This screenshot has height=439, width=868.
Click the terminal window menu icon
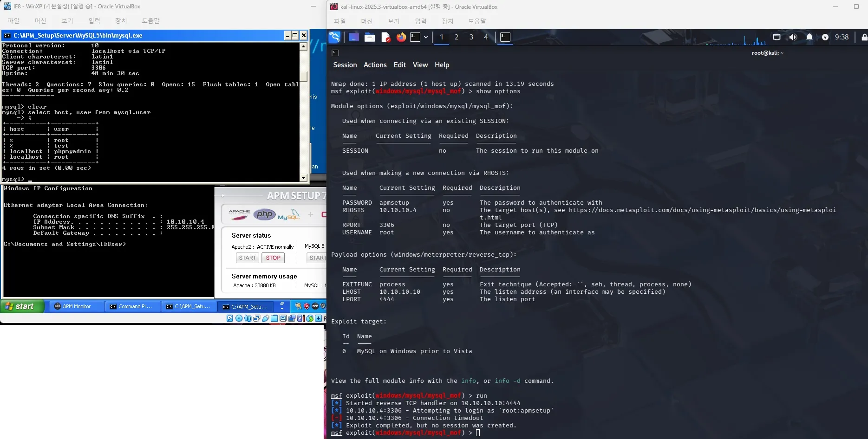point(335,53)
